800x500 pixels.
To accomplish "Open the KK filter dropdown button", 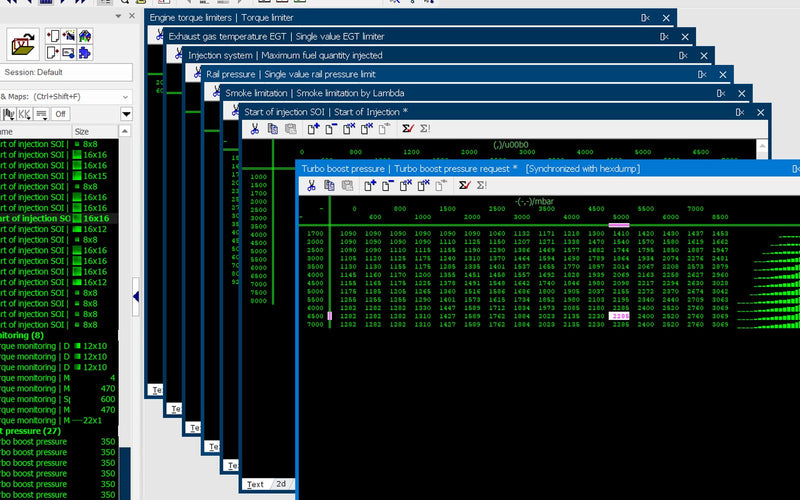I will coord(24,114).
